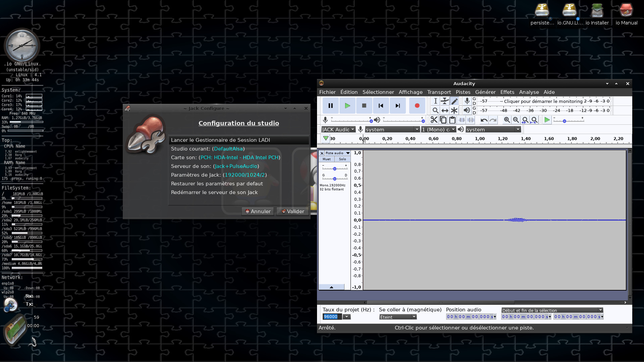Toggle the Pause button
The width and height of the screenshot is (644, 362).
pos(330,106)
